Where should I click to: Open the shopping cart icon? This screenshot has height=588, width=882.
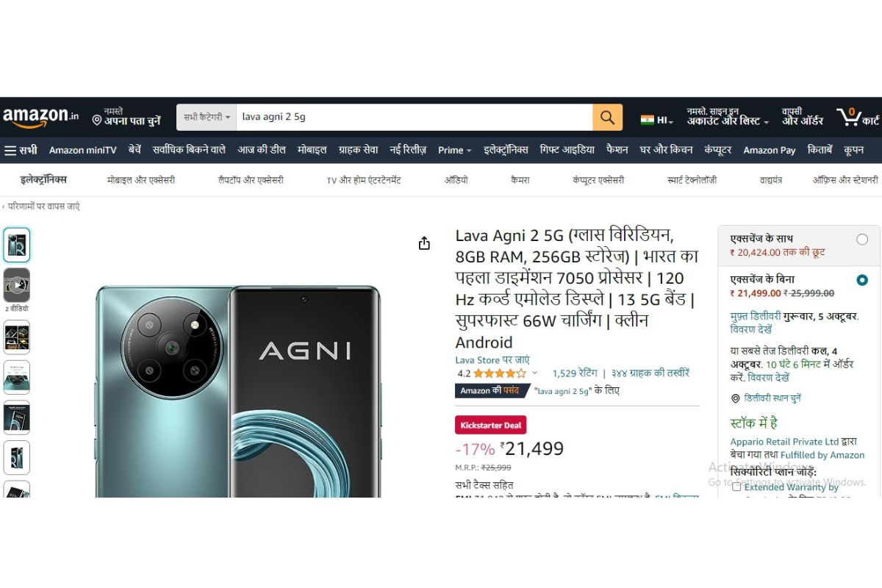[849, 116]
